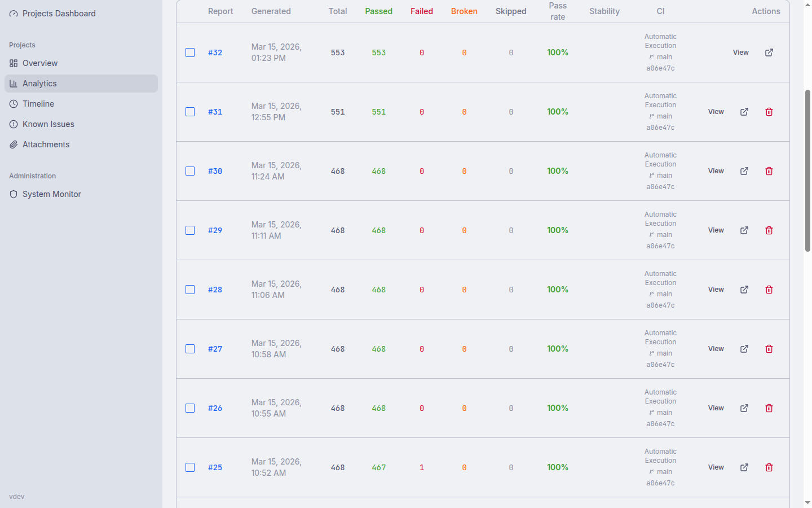812x508 pixels.
Task: Open Projects Dashboard in sidebar
Action: coord(81,14)
